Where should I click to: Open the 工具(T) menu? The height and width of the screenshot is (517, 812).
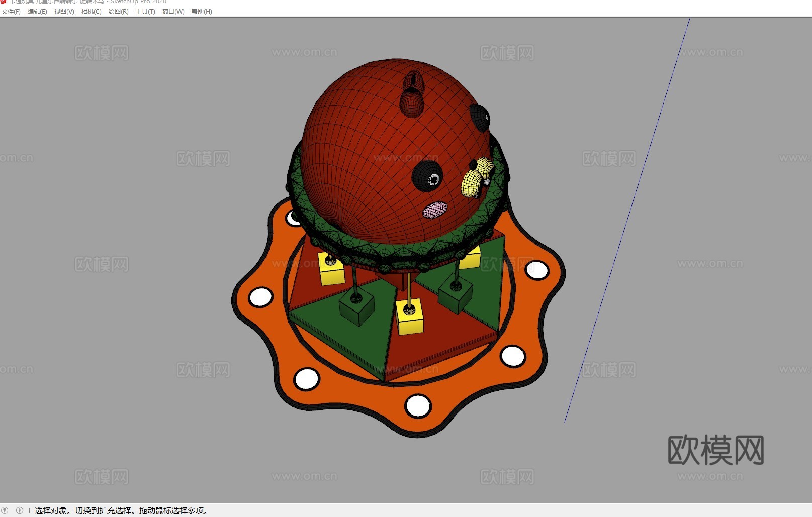[x=145, y=12]
